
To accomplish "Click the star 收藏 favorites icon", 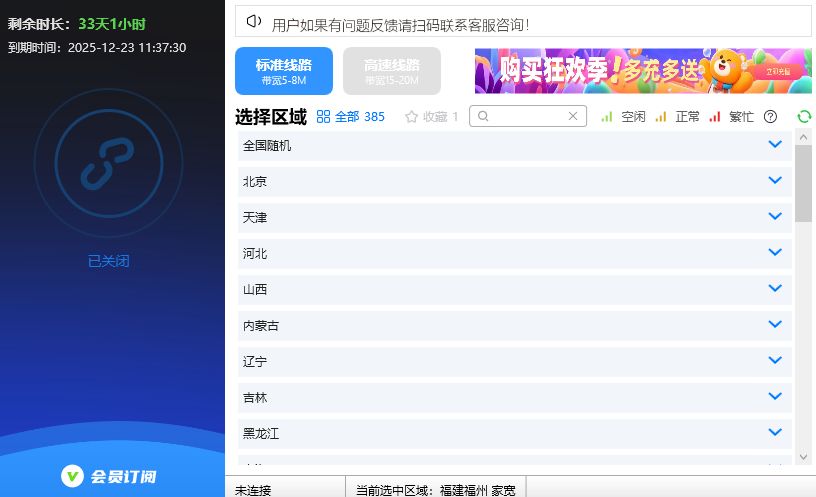I will tap(411, 117).
